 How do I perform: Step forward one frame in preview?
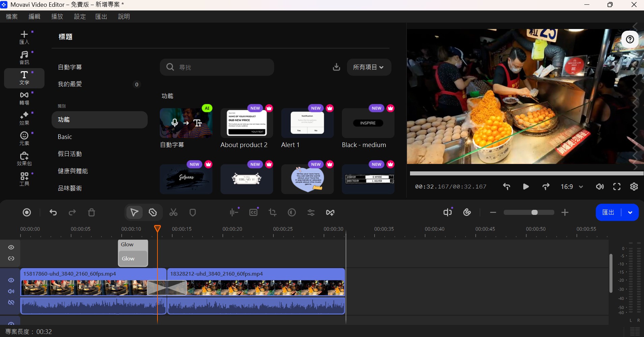[x=546, y=187]
